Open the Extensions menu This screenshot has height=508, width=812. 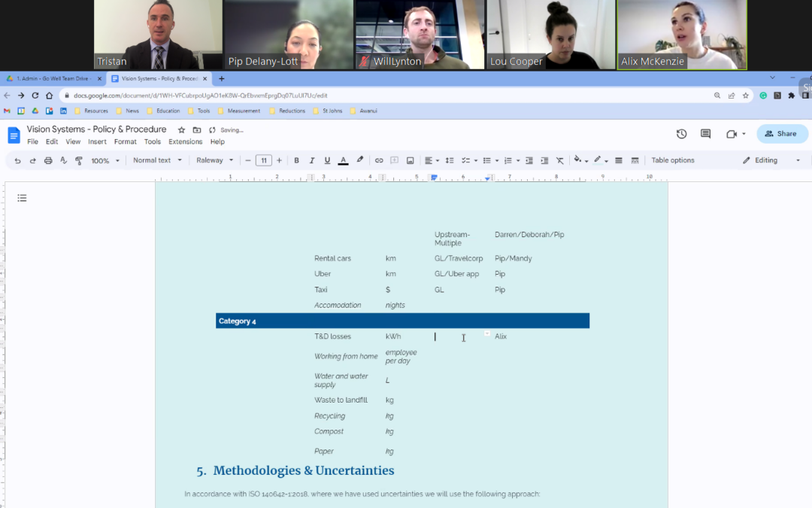[185, 141]
